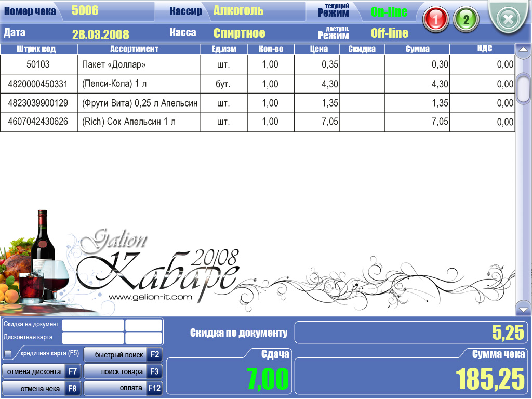Click the first Дисконтная карта input field
Image resolution: width=532 pixels, height=399 pixels.
tap(93, 338)
